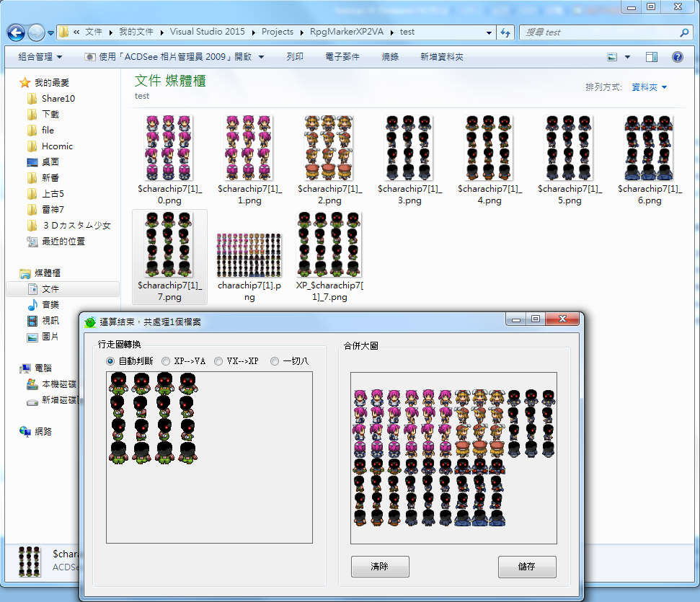Click the merged sprite sheet preview
The height and width of the screenshot is (602, 700).
453,459
